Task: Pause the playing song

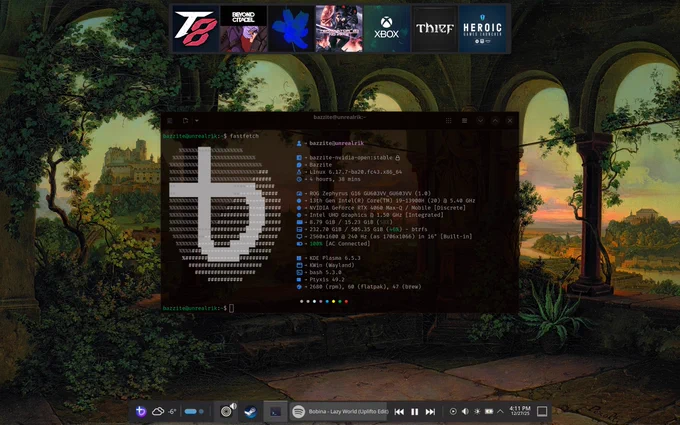Action: [415, 412]
